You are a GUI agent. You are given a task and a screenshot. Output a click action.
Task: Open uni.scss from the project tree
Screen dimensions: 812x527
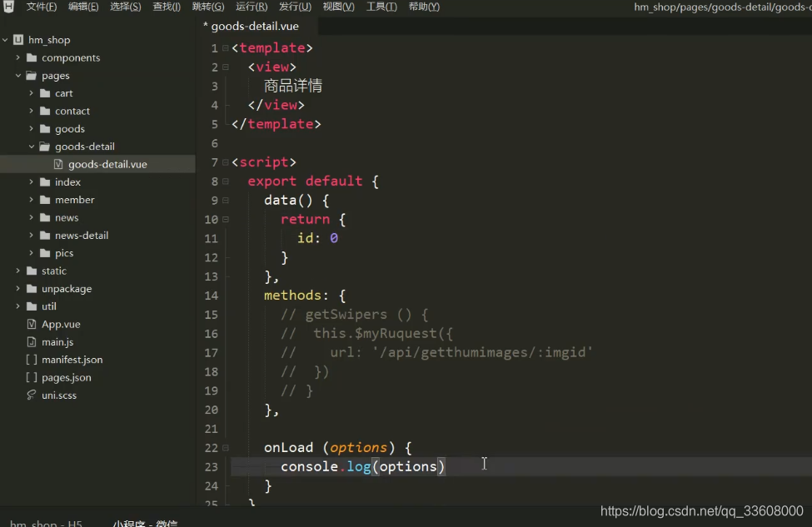tap(59, 395)
